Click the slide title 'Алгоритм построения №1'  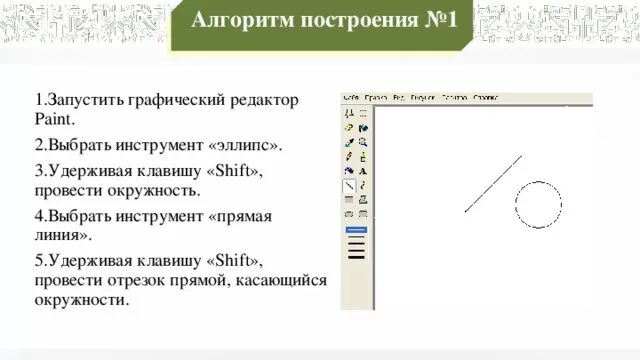coord(324,20)
